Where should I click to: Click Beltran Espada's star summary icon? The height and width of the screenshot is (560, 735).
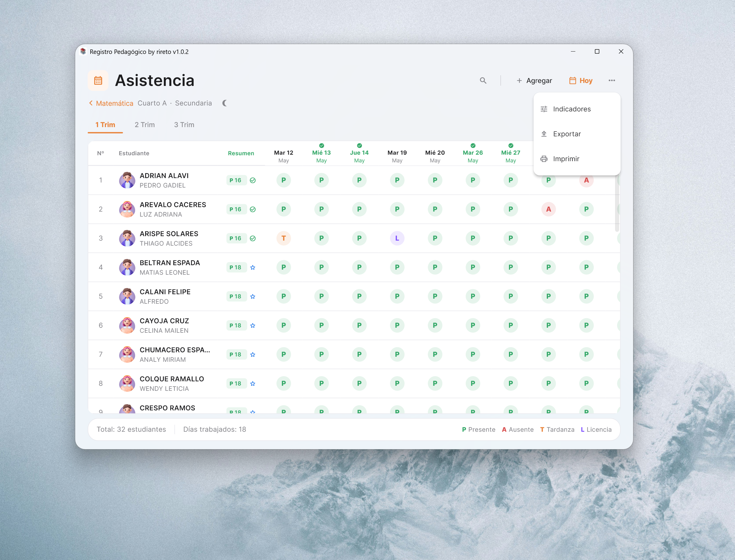[253, 267]
